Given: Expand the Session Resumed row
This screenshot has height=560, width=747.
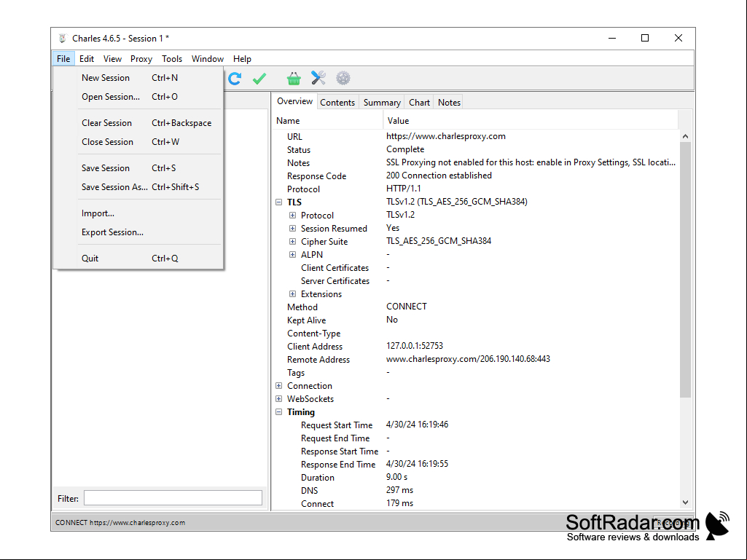Looking at the screenshot, I should (x=292, y=229).
